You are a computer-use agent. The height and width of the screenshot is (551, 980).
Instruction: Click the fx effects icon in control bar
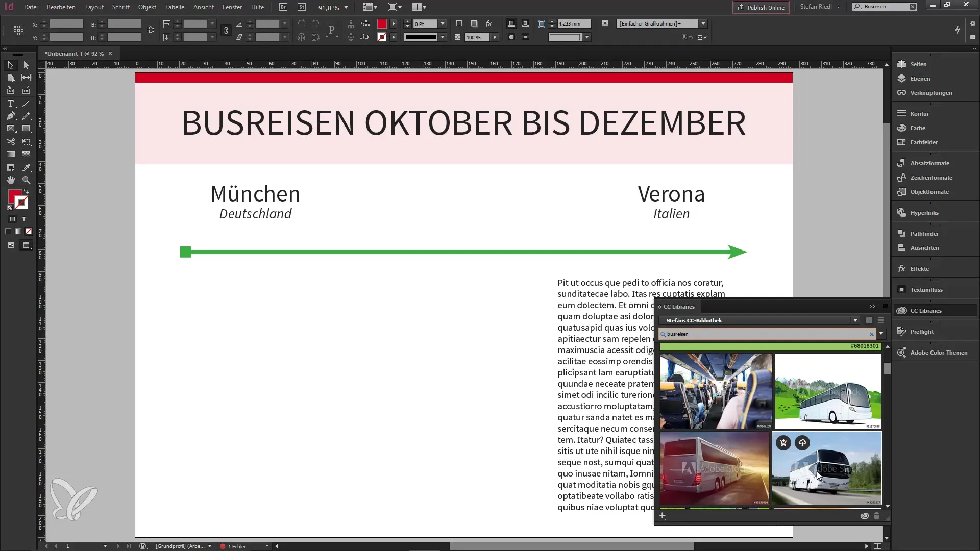coord(489,23)
